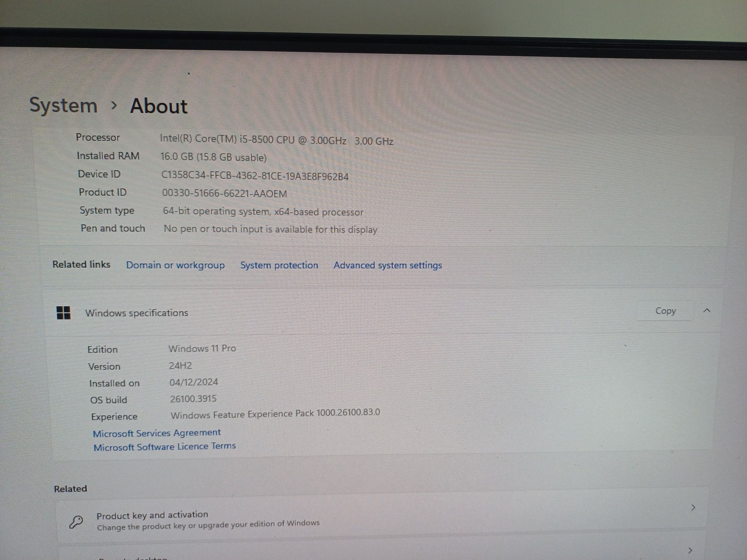The width and height of the screenshot is (747, 560).
Task: Click the About breadcrumb title
Action: (x=159, y=106)
